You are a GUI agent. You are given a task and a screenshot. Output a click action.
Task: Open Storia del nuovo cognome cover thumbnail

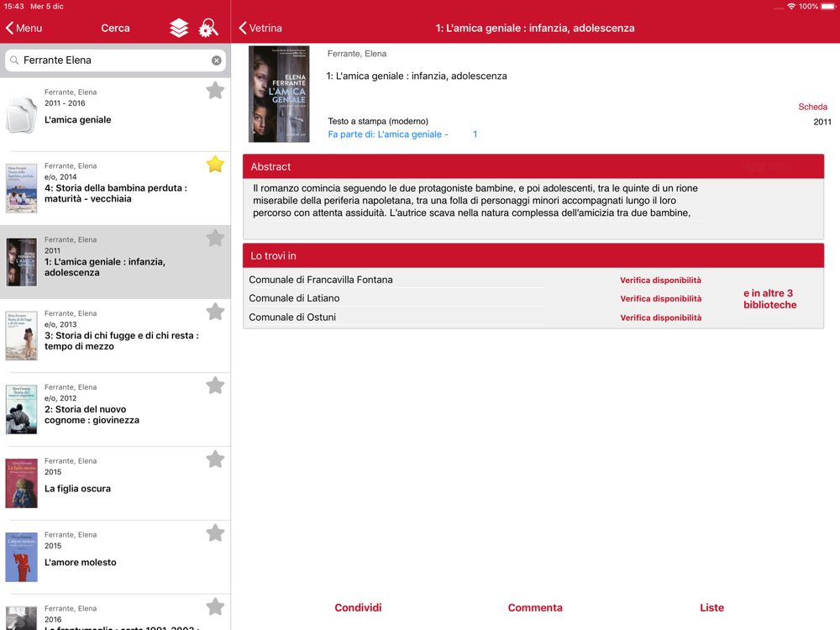point(22,409)
